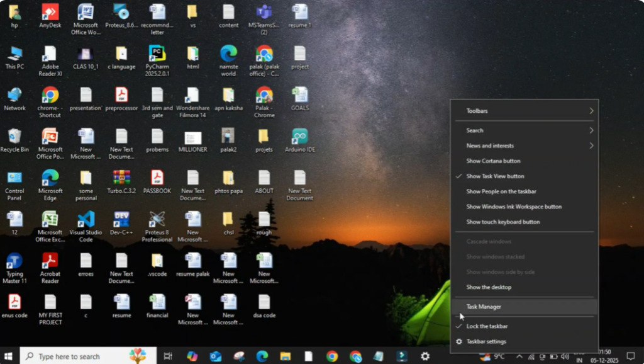Open Visual Studio Code from the desktop
Viewport: 644px width, 364px height.
coord(86,222)
